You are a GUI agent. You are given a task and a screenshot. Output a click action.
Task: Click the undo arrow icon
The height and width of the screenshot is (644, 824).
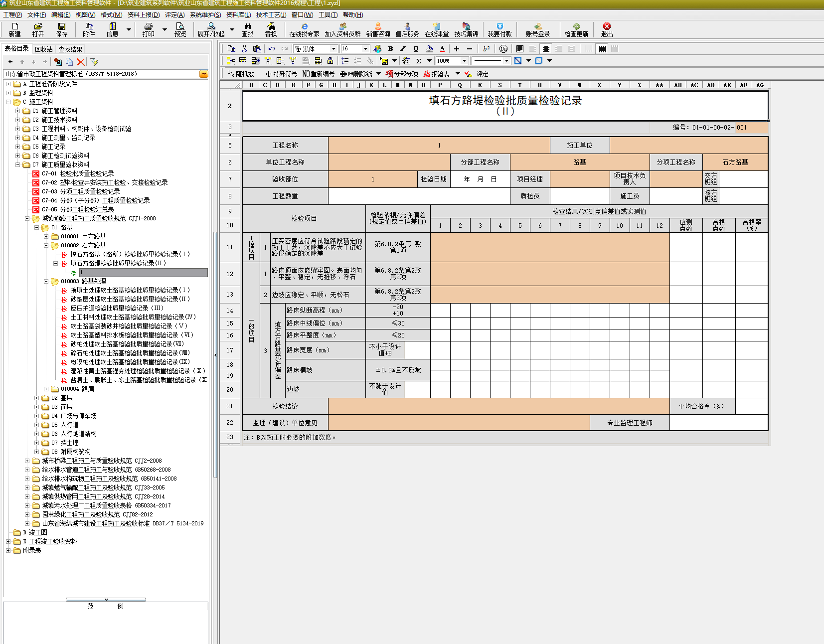pyautogui.click(x=271, y=48)
